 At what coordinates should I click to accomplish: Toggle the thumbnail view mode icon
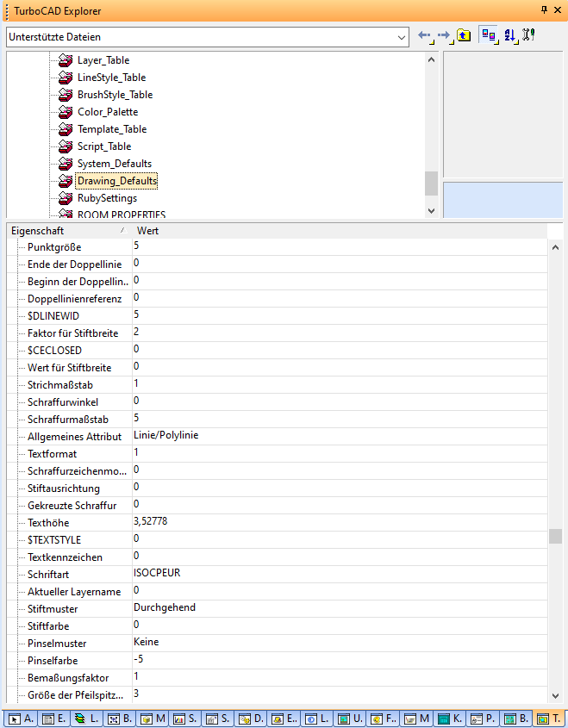489,35
